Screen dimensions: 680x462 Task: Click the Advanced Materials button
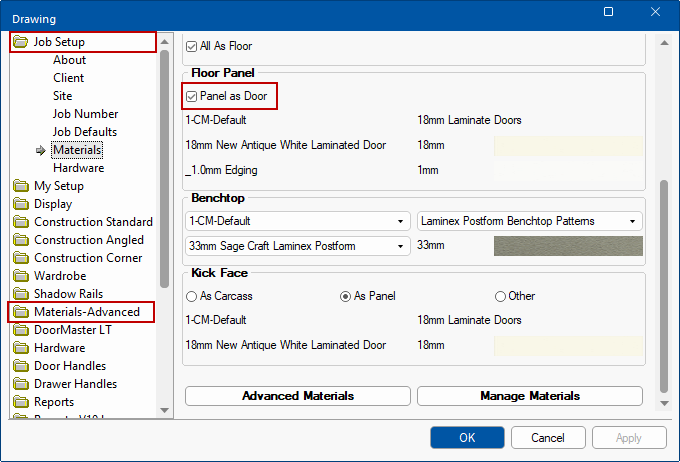pos(298,396)
